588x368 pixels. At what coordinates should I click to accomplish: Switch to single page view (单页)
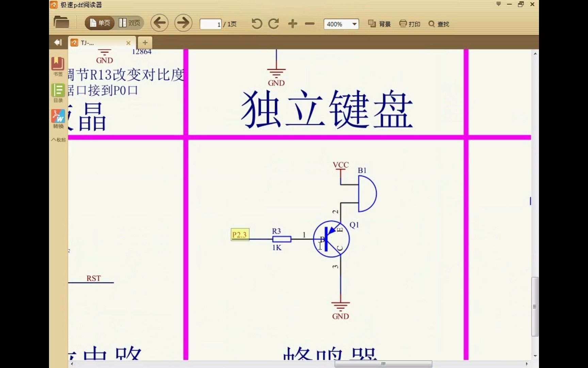[x=99, y=23]
